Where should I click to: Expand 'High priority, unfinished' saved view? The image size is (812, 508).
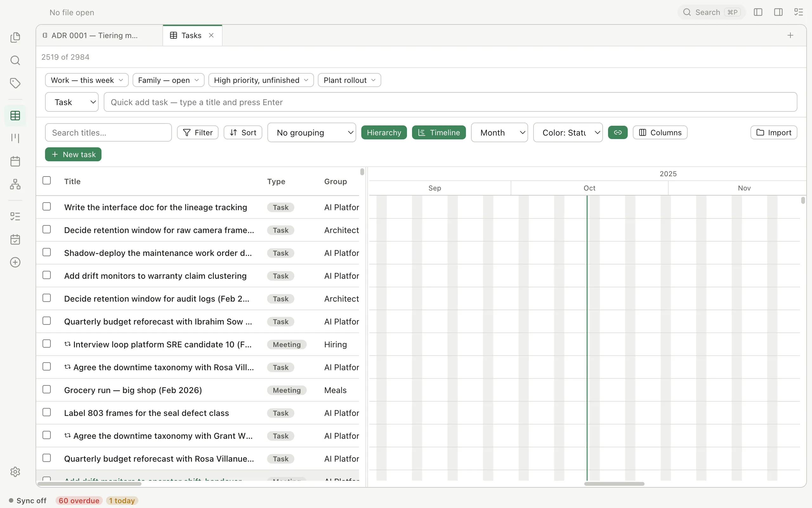[x=261, y=80]
